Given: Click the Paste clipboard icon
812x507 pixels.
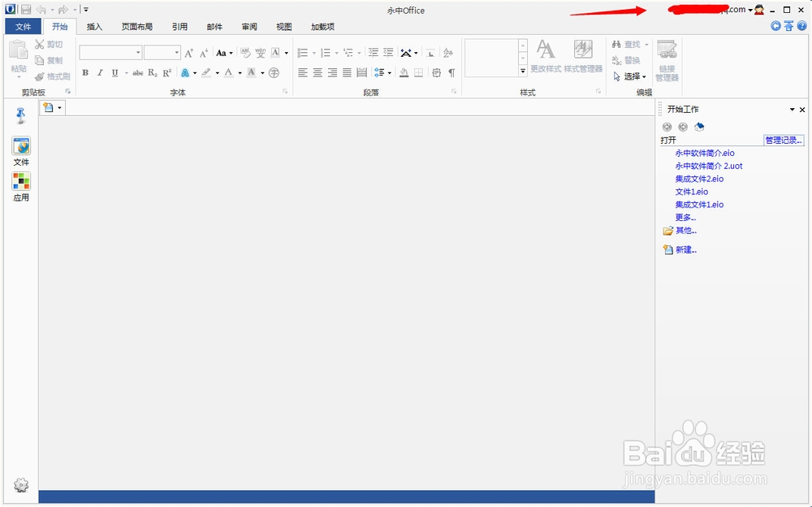Looking at the screenshot, I should [x=19, y=50].
